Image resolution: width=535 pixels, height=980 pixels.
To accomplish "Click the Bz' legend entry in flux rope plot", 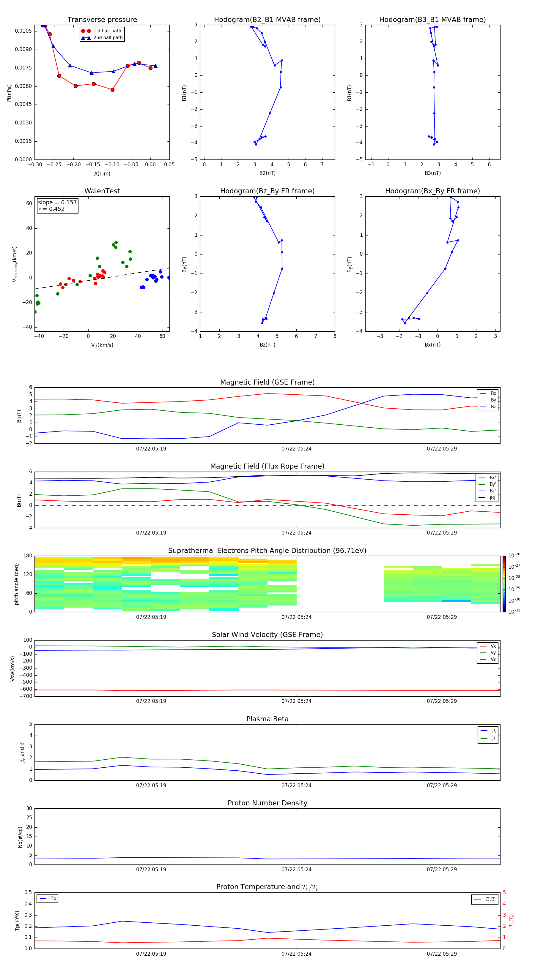I will click(x=487, y=491).
